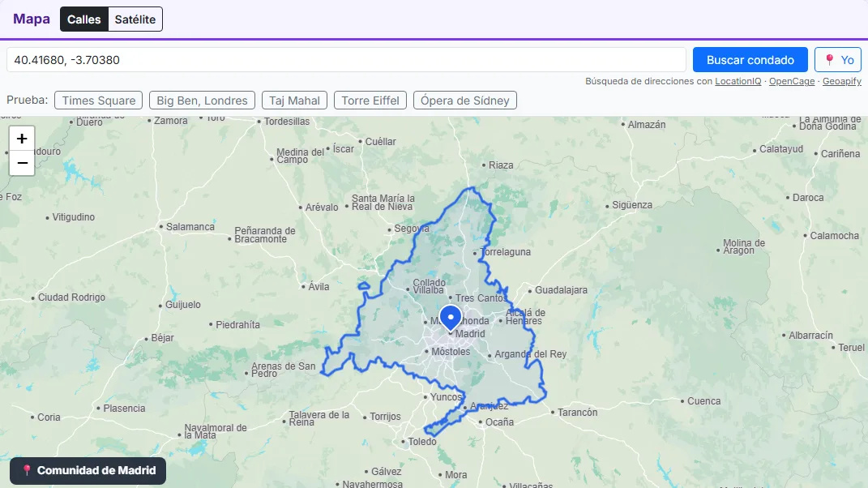The width and height of the screenshot is (868, 488).
Task: Try the Times Square example
Action: click(99, 101)
